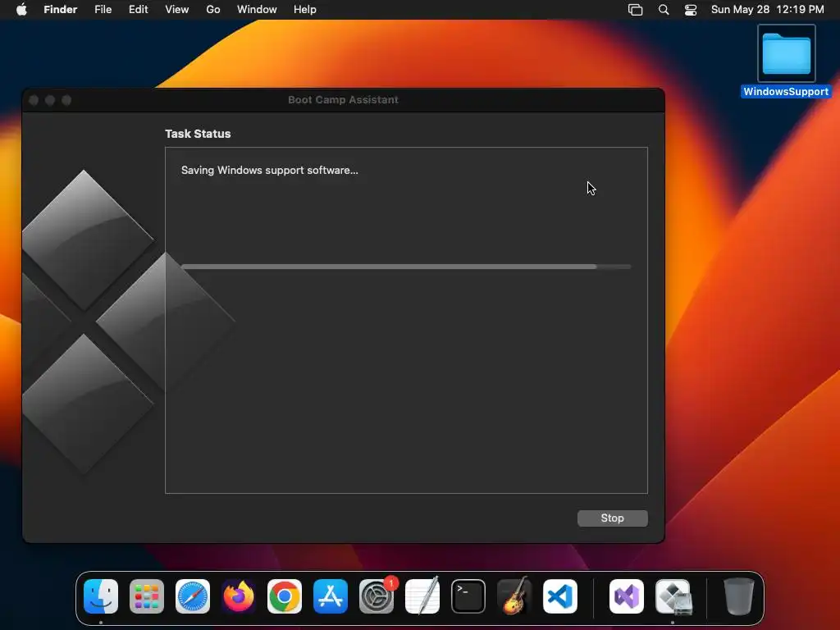Launch Google Chrome from the Dock
Viewport: 840px width, 630px height.
pyautogui.click(x=285, y=596)
